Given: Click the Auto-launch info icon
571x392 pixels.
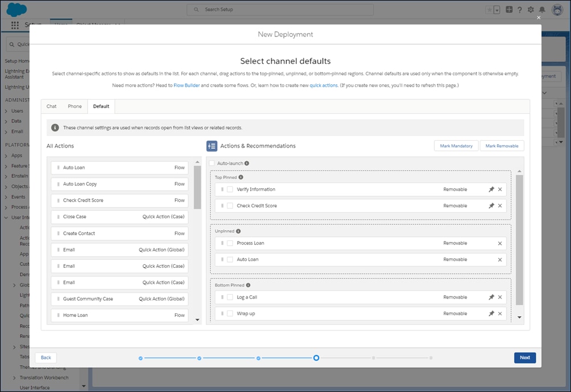Looking at the screenshot, I should pyautogui.click(x=247, y=163).
